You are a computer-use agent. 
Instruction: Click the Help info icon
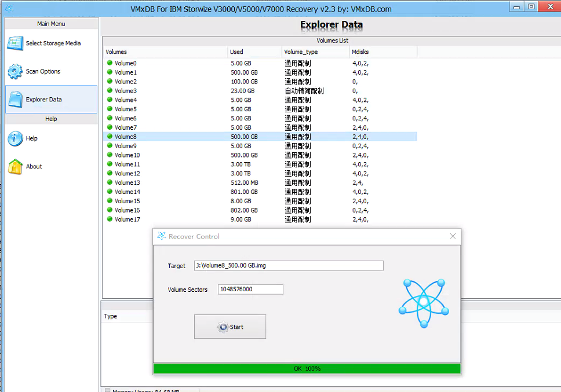click(15, 138)
